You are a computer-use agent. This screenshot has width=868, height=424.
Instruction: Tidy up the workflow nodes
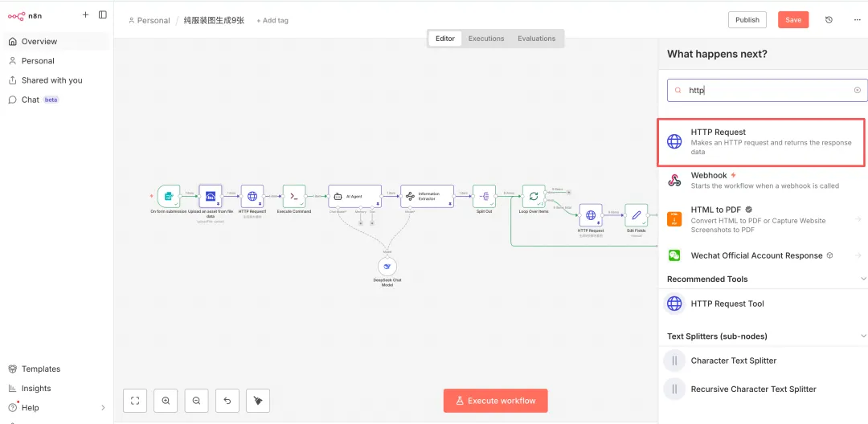[258, 401]
